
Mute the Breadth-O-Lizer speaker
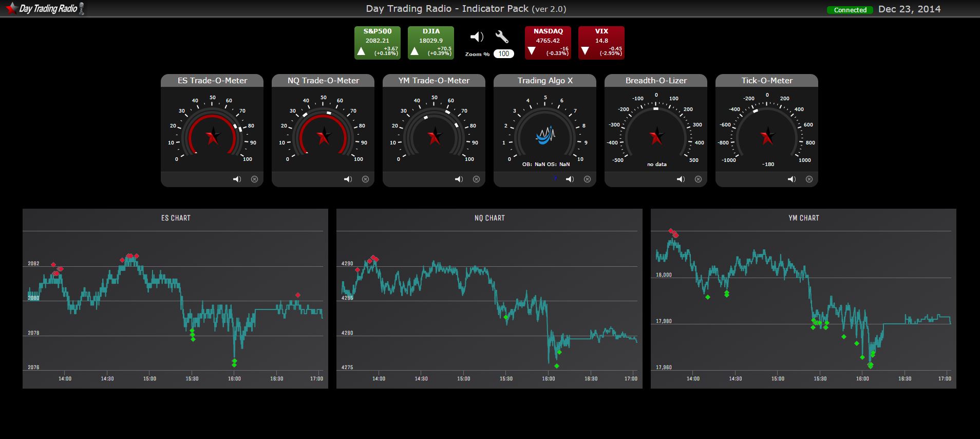[681, 179]
